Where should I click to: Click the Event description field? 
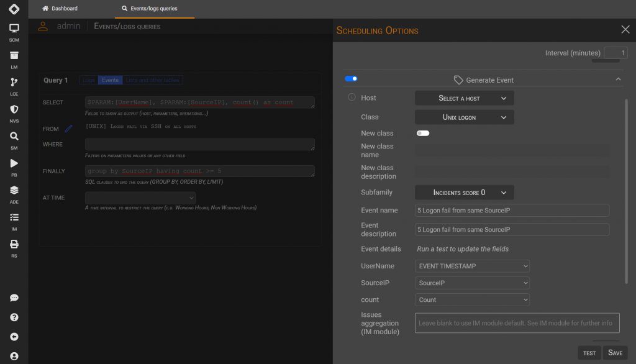tap(512, 229)
